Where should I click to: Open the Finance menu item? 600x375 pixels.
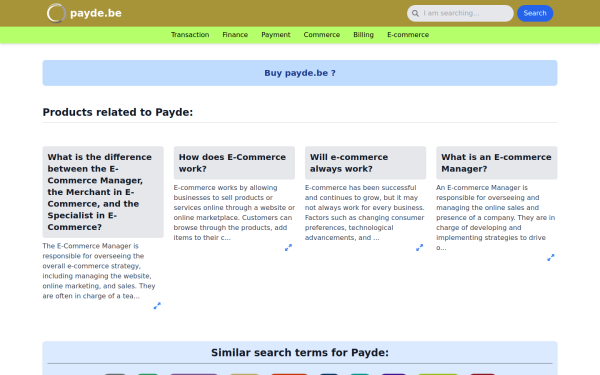point(235,35)
